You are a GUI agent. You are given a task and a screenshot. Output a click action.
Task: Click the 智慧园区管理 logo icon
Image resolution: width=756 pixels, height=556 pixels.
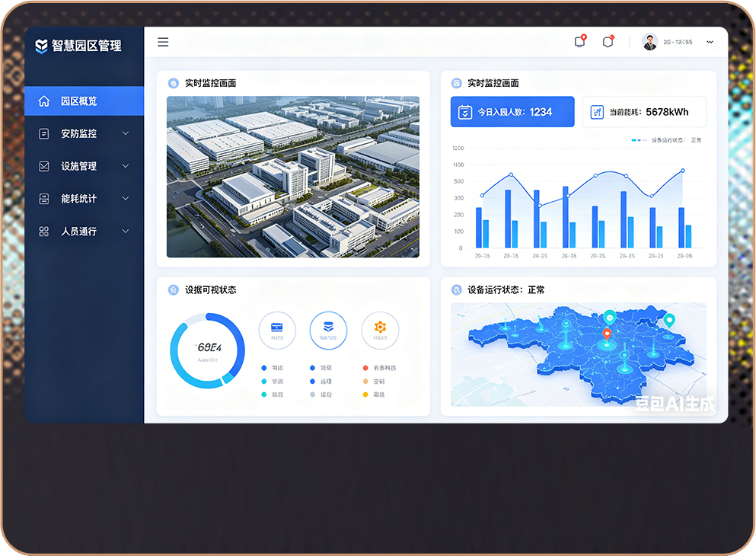pyautogui.click(x=41, y=46)
